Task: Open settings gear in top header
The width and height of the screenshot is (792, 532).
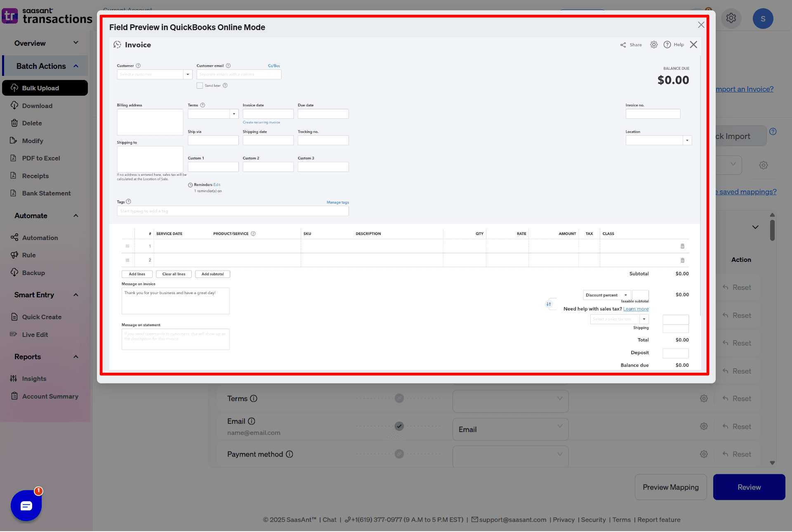Action: (x=731, y=18)
